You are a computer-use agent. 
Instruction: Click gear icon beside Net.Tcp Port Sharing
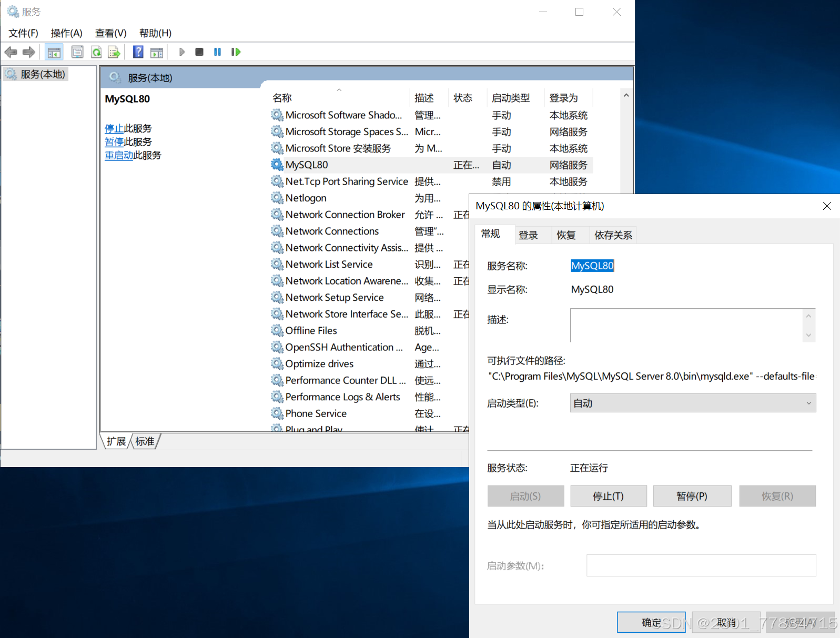click(277, 181)
